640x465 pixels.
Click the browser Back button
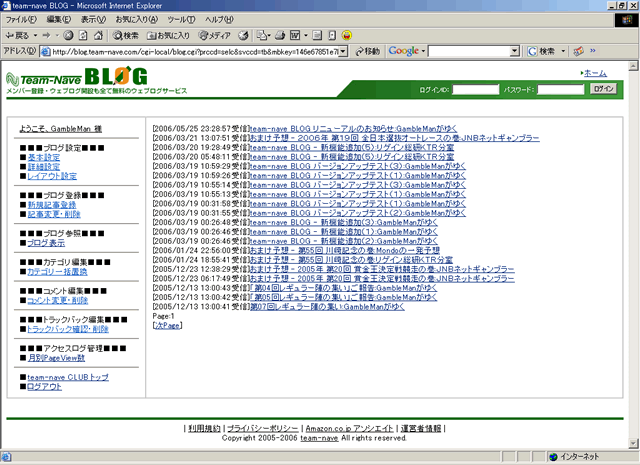pyautogui.click(x=20, y=35)
